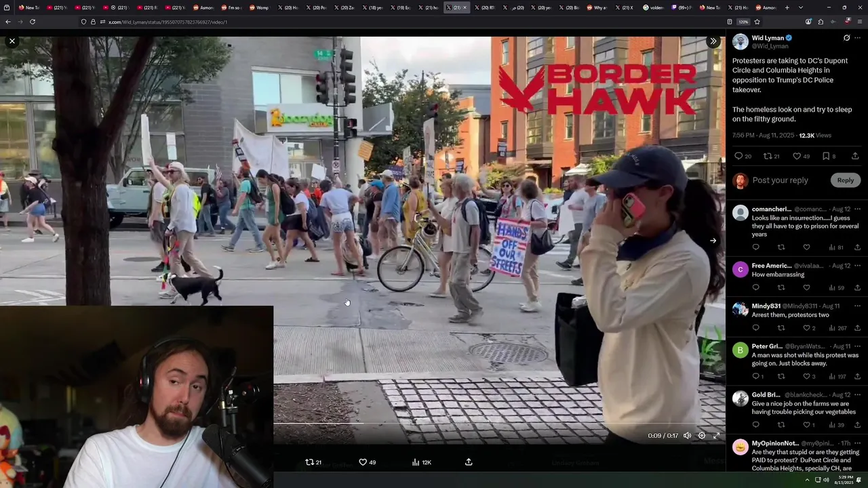Screen dimensions: 868x488
Task: Enter fullscreen with the expand icon
Action: pyautogui.click(x=716, y=436)
